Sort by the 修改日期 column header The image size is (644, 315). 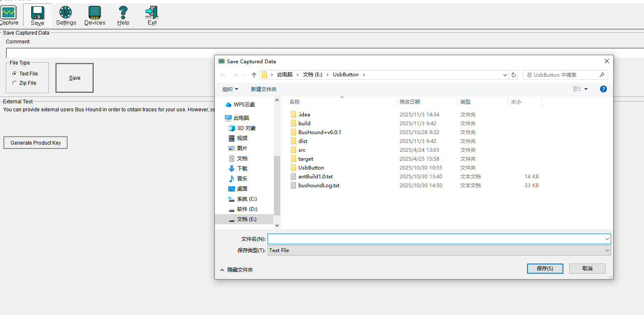tap(410, 102)
